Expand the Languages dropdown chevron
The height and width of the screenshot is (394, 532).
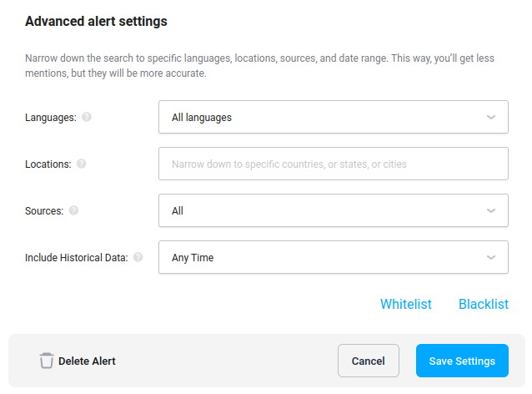[x=490, y=117]
